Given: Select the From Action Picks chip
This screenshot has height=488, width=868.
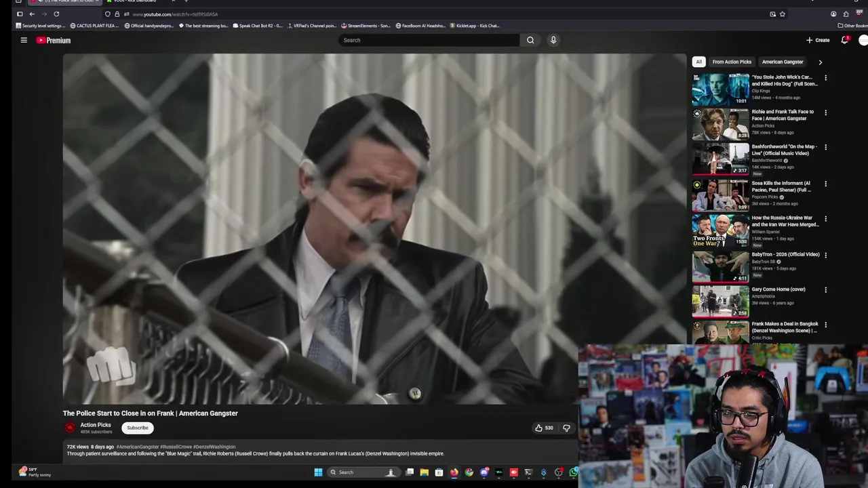Looking at the screenshot, I should click(732, 62).
